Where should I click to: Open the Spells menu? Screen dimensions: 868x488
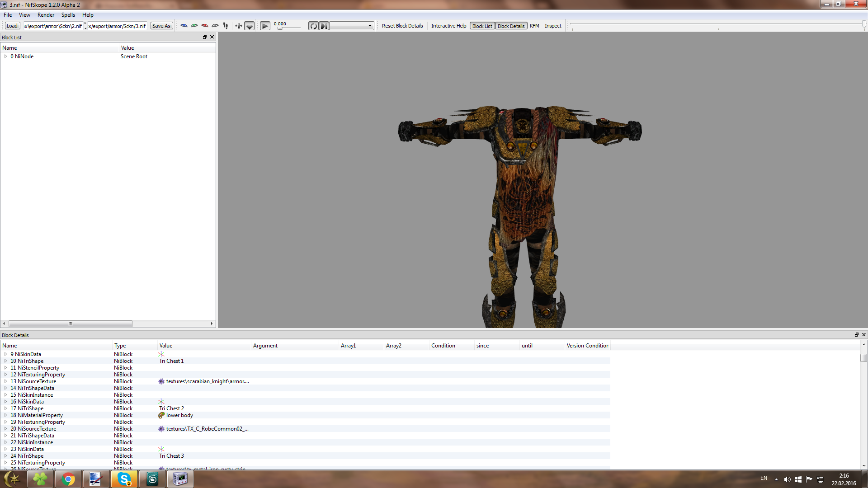click(68, 15)
